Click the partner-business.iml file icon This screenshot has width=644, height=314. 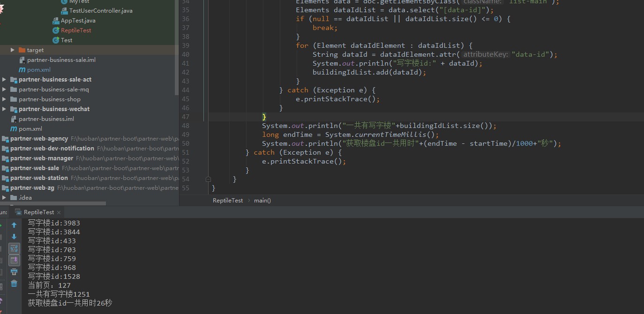14,119
